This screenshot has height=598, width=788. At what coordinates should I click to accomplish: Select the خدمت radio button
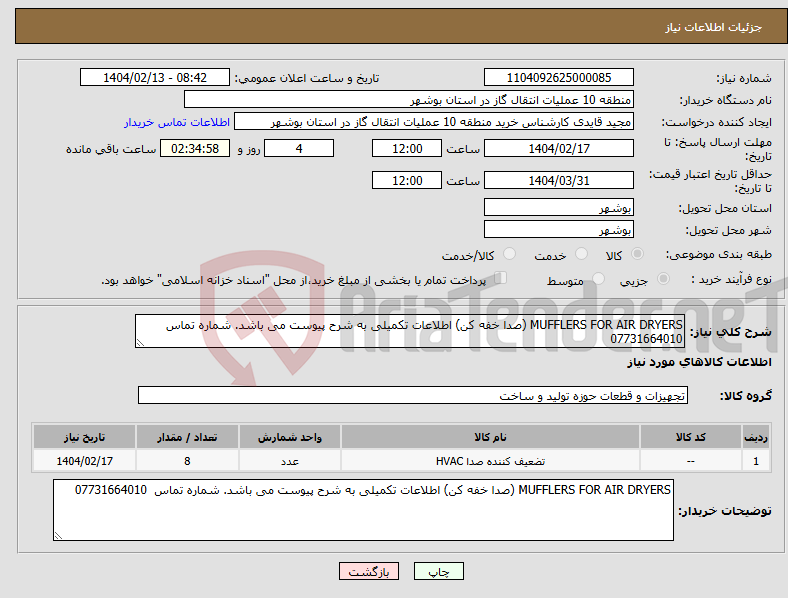pos(581,254)
